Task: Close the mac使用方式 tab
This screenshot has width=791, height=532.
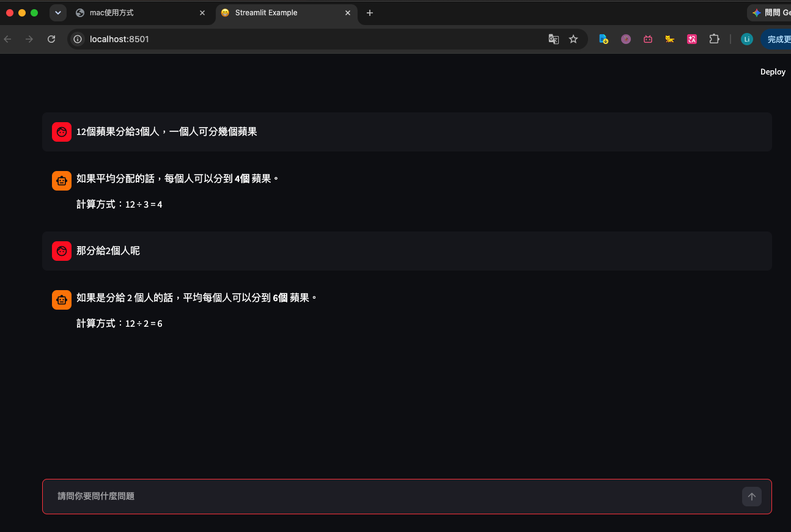Action: (x=202, y=13)
